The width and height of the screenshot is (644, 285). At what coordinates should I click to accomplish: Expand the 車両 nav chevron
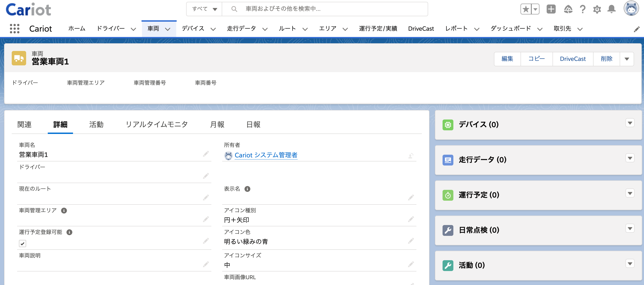click(x=168, y=29)
